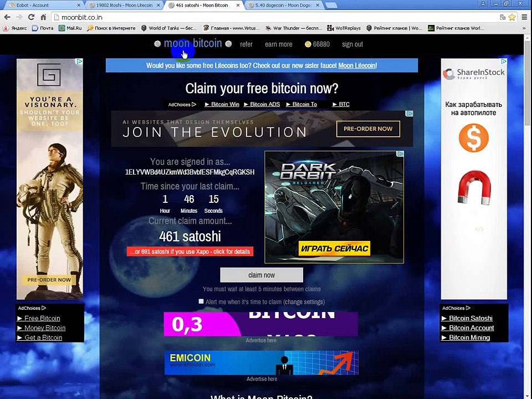Screen dimensions: 532x399
Task: Open the Money Bitcoin ad link
Action: [42, 328]
